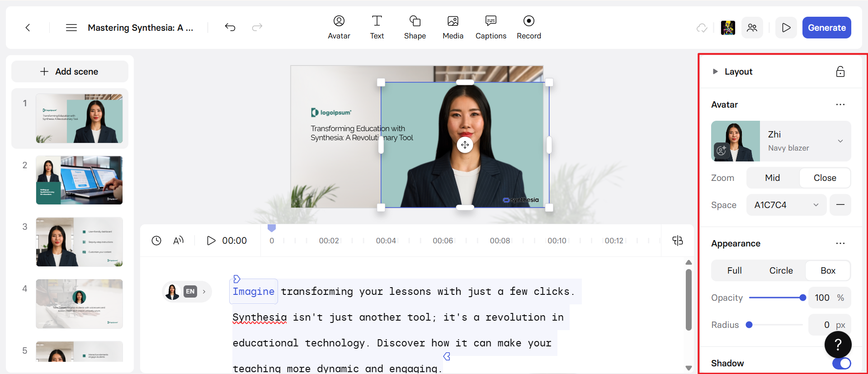Select scene 3 thumbnail
This screenshot has height=374, width=868.
coord(79,242)
